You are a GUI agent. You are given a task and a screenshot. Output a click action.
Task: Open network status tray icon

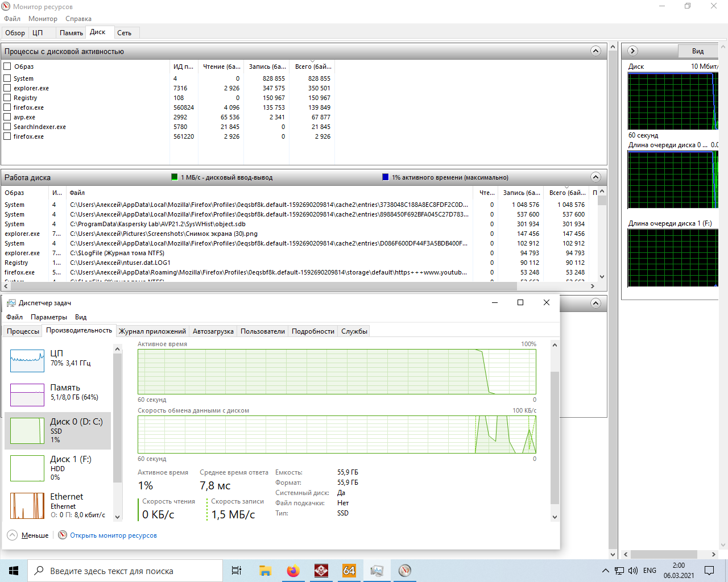click(x=619, y=571)
